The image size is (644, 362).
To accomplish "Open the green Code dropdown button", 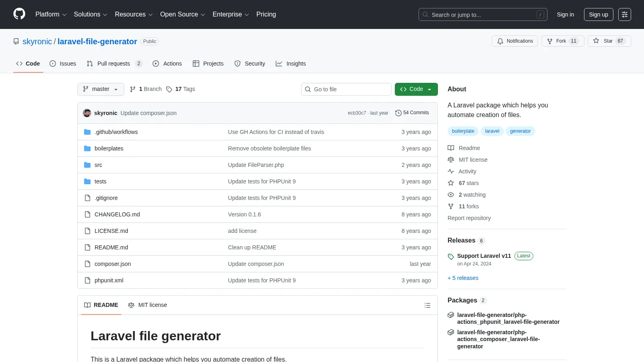I will coord(416,89).
